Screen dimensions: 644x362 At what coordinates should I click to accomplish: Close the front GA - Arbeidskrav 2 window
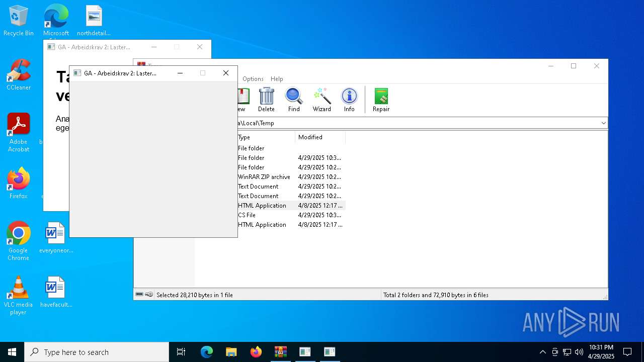(x=226, y=73)
